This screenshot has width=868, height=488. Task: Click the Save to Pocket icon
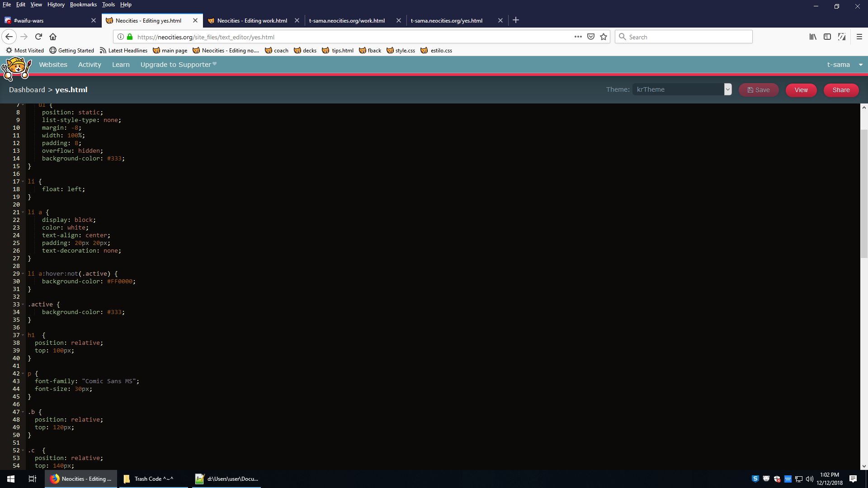[591, 37]
